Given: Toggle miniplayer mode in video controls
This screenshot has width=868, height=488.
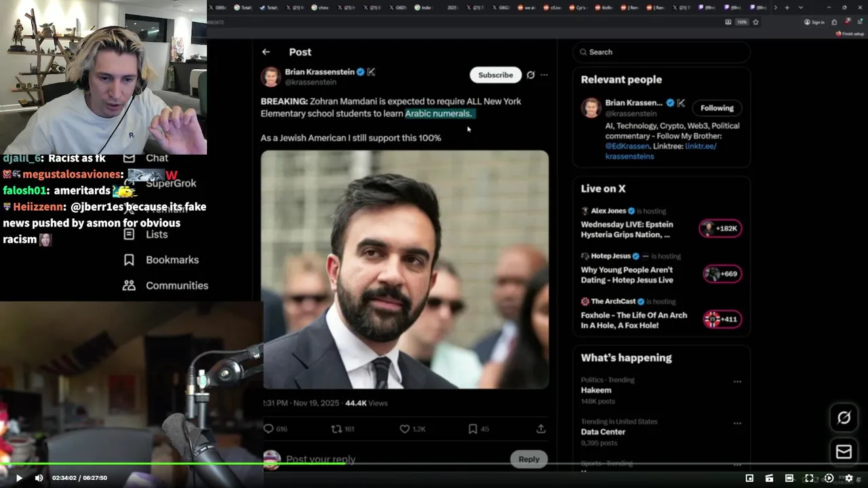Looking at the screenshot, I should [x=749, y=478].
